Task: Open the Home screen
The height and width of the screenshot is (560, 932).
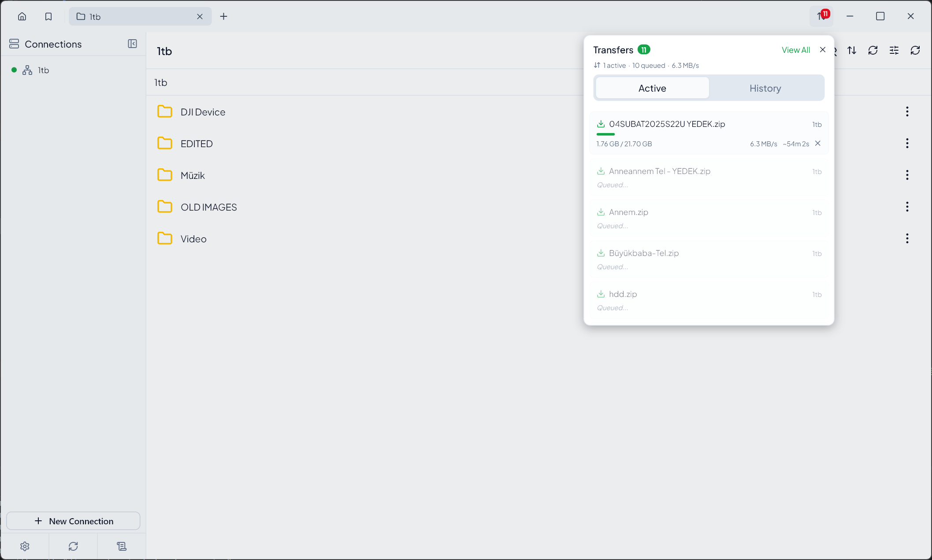Action: (x=22, y=16)
